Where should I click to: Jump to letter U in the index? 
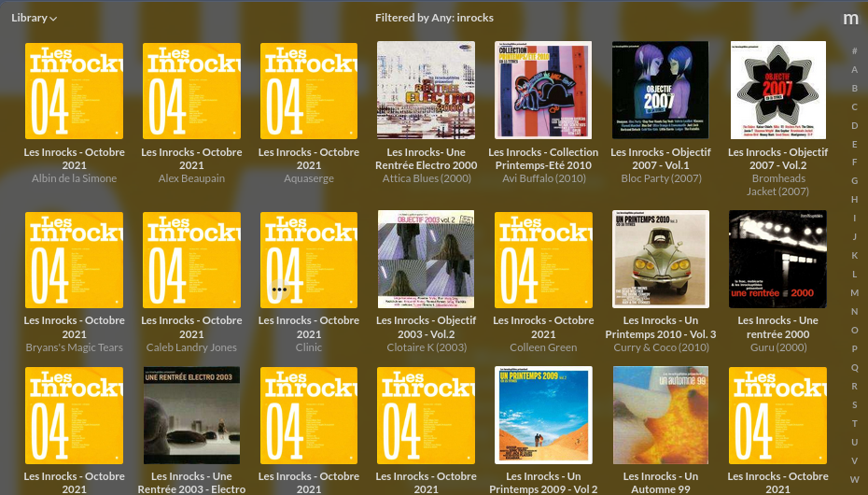tap(855, 442)
